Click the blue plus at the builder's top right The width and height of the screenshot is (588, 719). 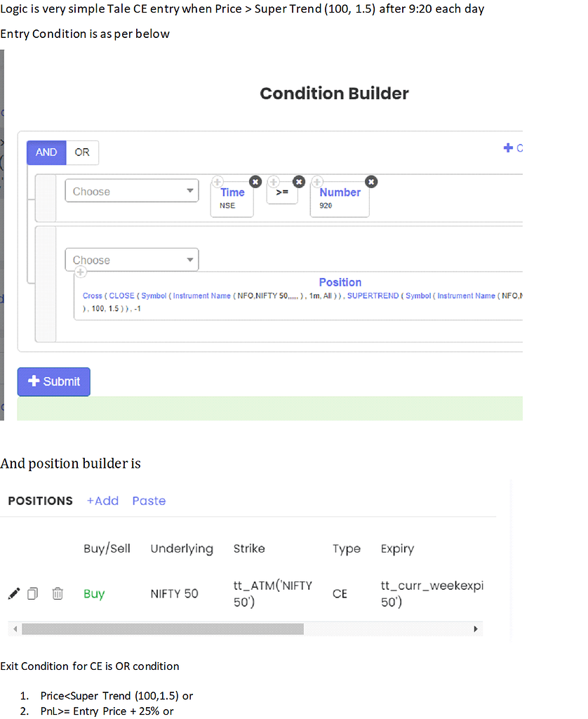(509, 148)
